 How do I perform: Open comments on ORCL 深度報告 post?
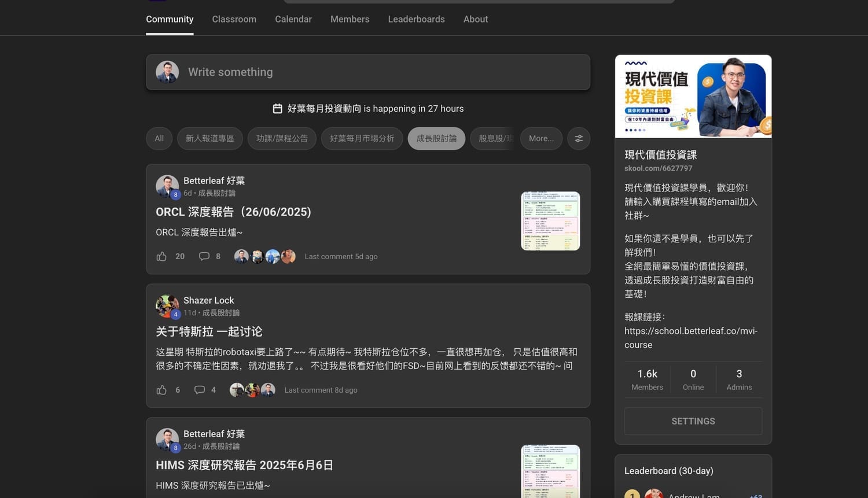[204, 256]
